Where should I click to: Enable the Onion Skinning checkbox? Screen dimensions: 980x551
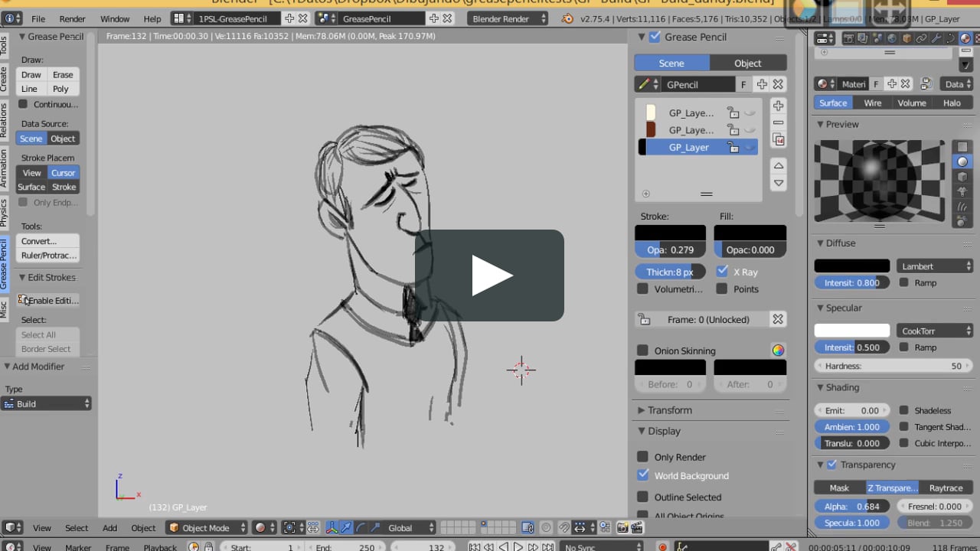[642, 350]
